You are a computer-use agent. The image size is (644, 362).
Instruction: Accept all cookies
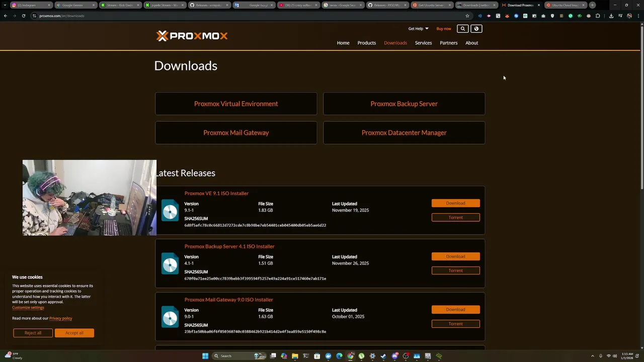coord(74,333)
